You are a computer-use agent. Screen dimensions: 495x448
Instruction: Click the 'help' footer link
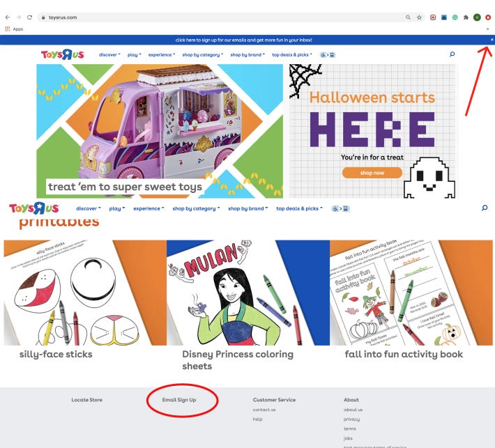pos(257,419)
